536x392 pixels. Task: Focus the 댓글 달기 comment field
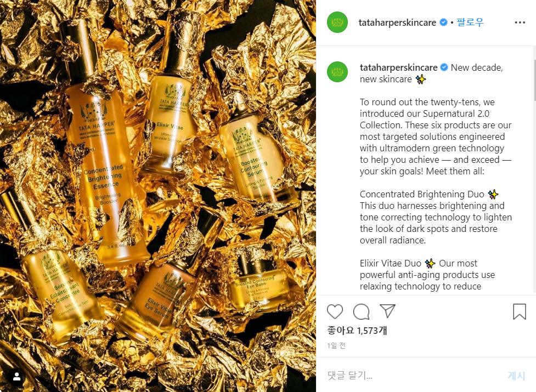414,375
